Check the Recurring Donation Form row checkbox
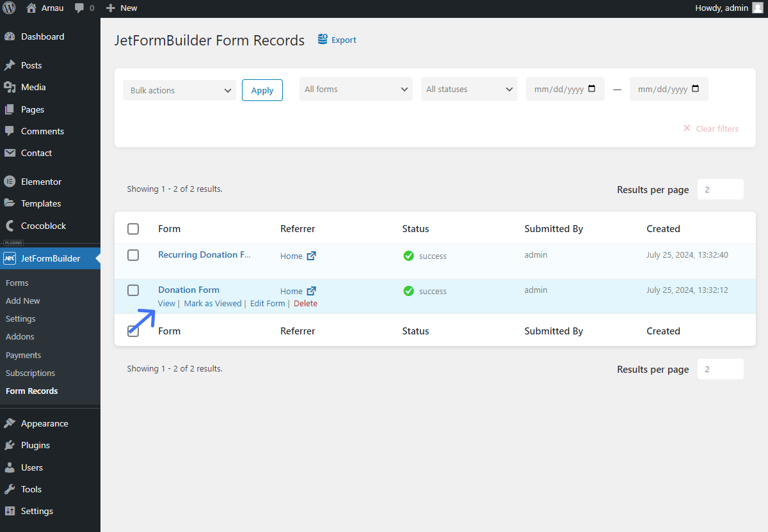This screenshot has width=768, height=532. coord(133,254)
